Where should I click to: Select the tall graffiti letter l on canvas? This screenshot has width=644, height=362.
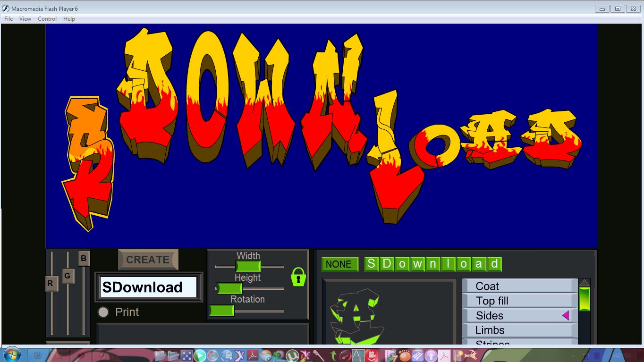(395, 156)
